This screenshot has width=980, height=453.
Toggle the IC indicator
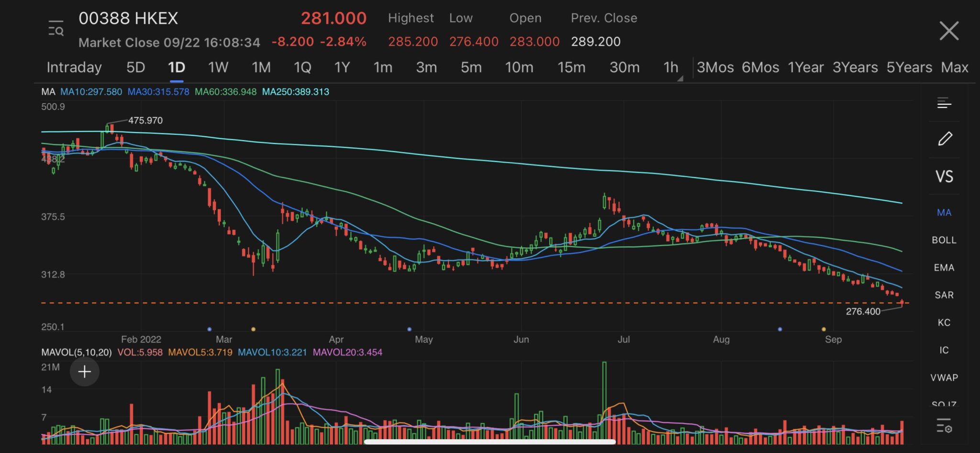click(x=944, y=350)
